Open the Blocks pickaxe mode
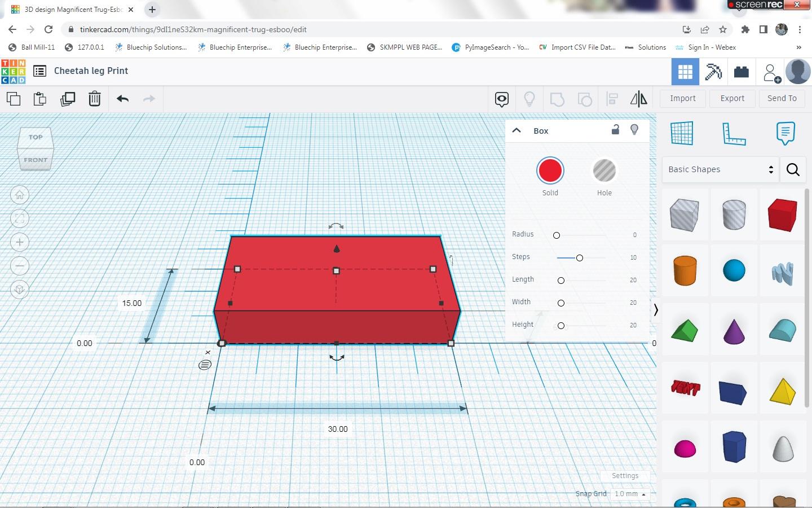Viewport: 812px width, 508px height. 713,72
